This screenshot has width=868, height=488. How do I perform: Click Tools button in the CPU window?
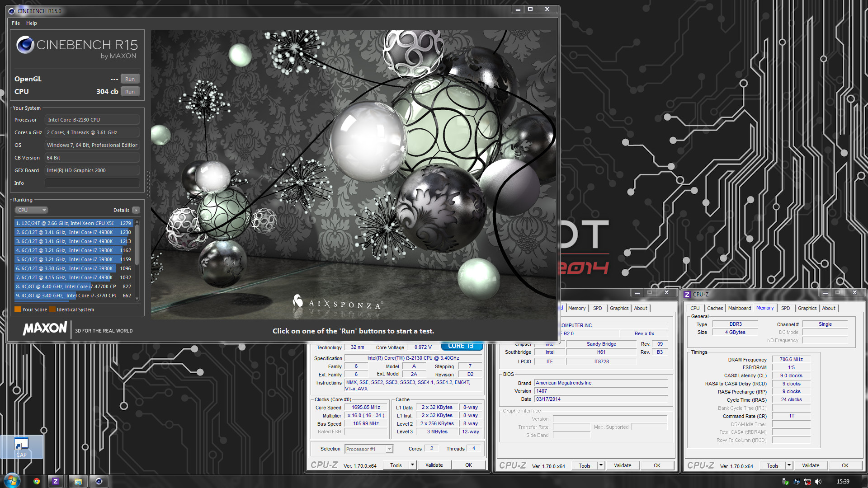396,465
